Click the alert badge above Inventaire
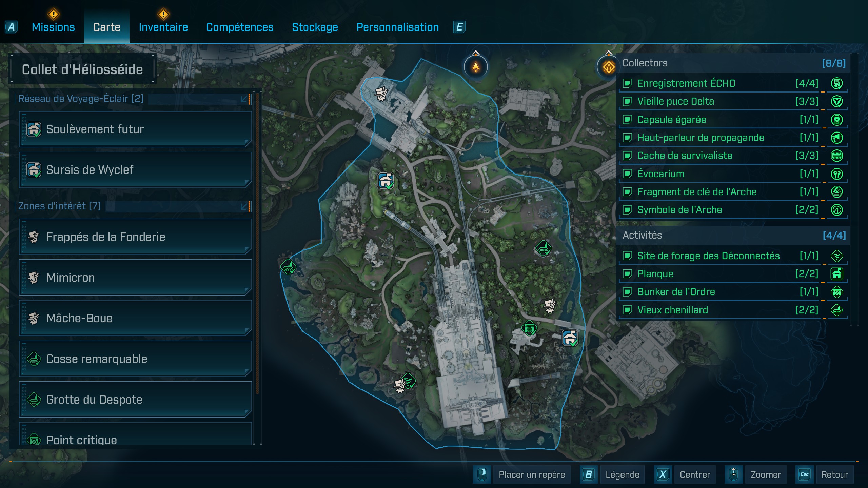This screenshot has height=488, width=868. coord(163,14)
